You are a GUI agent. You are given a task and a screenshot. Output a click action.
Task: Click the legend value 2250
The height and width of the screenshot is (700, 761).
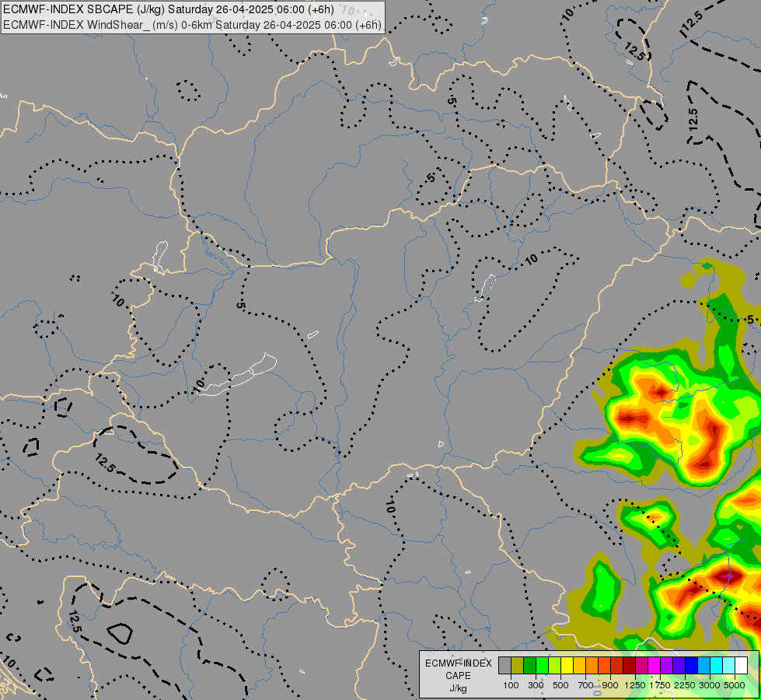pyautogui.click(x=685, y=685)
